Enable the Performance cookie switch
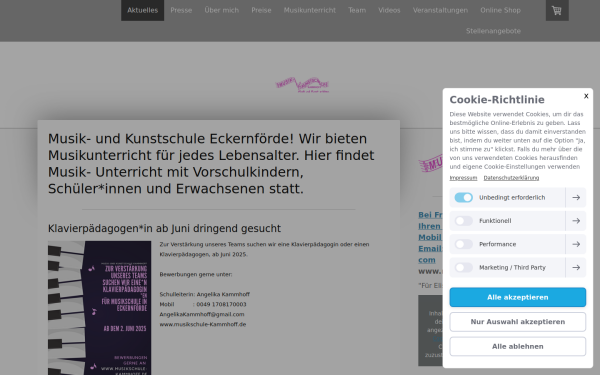The width and height of the screenshot is (600, 375). (463, 244)
